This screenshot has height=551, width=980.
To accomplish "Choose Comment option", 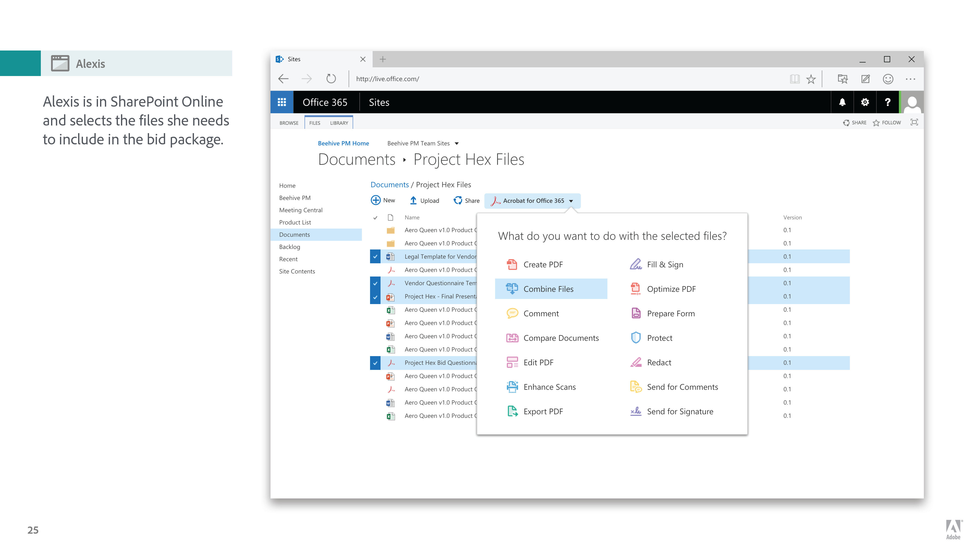I will [533, 313].
